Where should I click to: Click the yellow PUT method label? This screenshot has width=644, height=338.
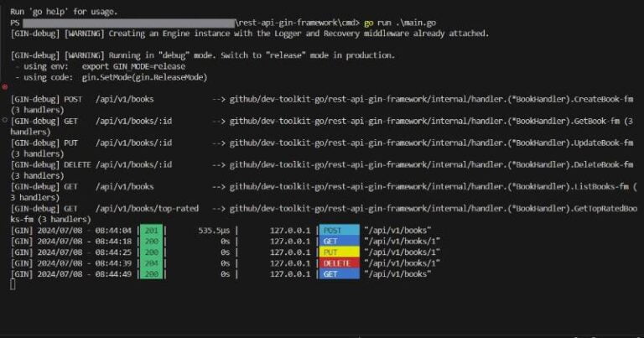click(x=340, y=252)
